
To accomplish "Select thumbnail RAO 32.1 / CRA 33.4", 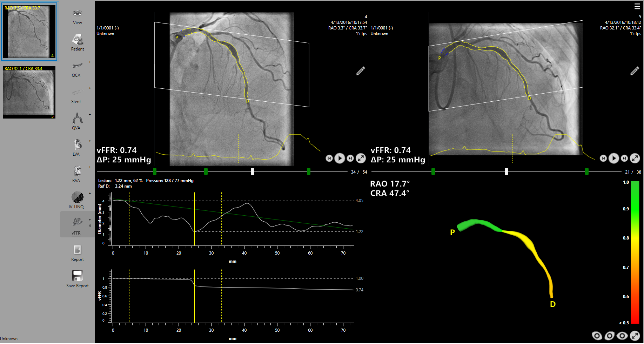I will pyautogui.click(x=29, y=92).
